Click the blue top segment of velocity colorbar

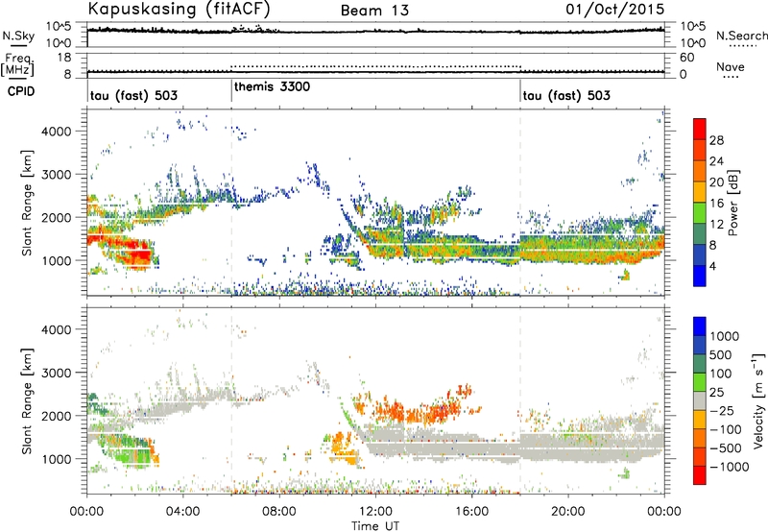tap(700, 326)
